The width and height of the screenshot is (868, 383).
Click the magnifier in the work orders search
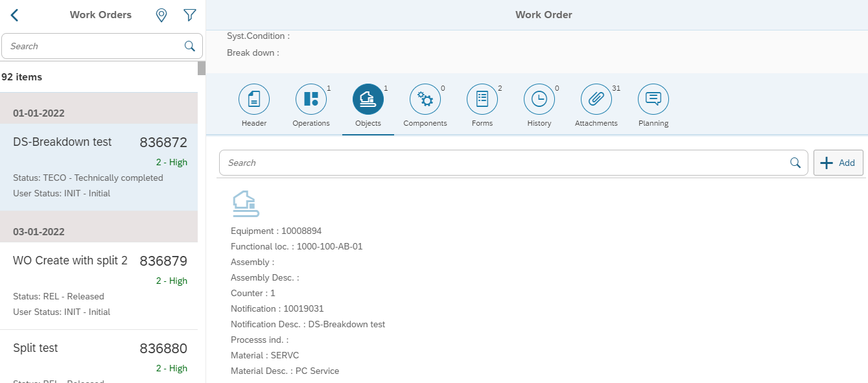190,46
